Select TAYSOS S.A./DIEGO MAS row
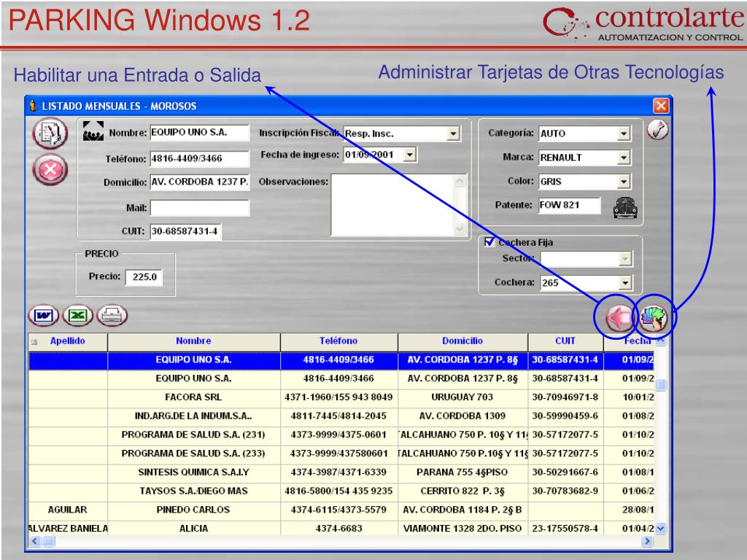Image resolution: width=747 pixels, height=560 pixels. [x=341, y=491]
